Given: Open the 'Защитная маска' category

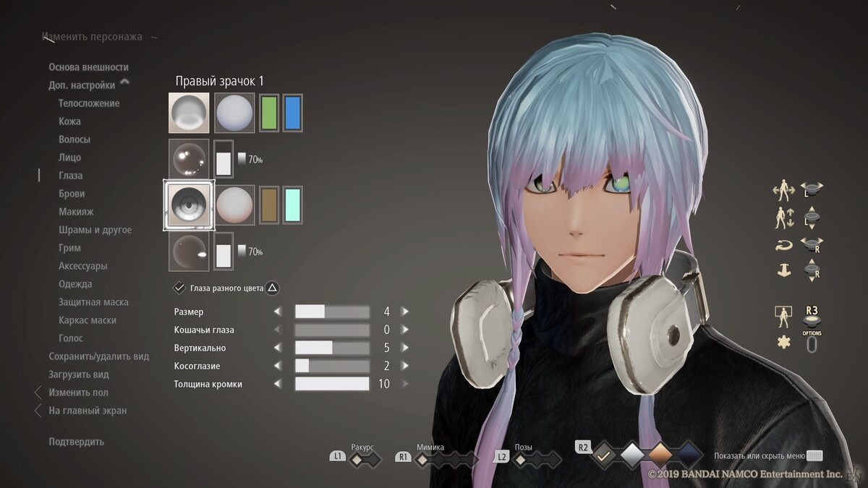Looking at the screenshot, I should [x=93, y=302].
